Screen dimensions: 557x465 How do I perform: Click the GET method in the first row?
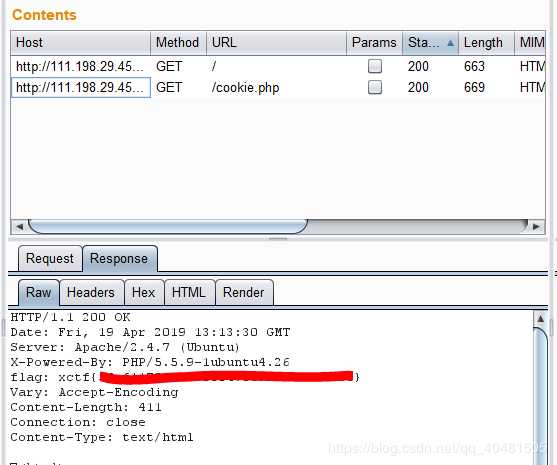tap(169, 66)
